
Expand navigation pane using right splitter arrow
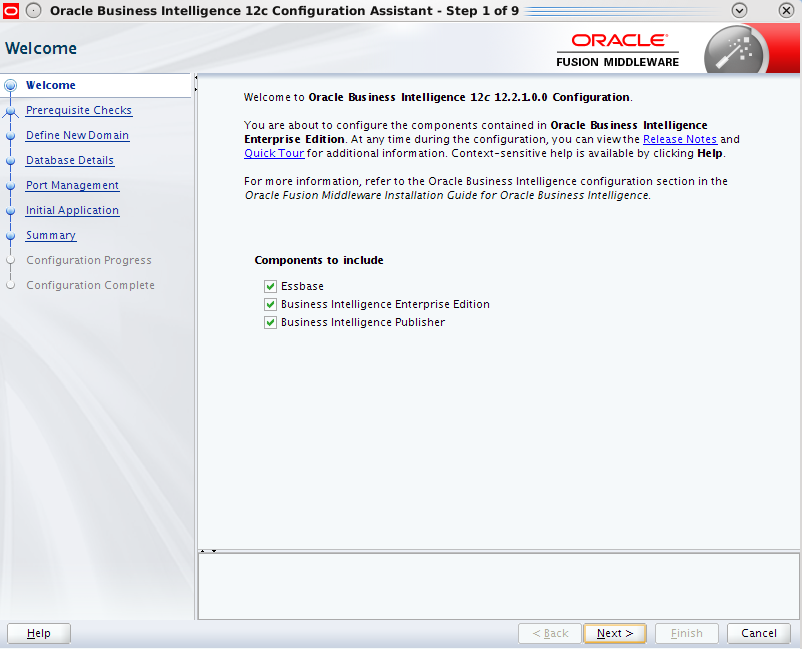coord(196,90)
